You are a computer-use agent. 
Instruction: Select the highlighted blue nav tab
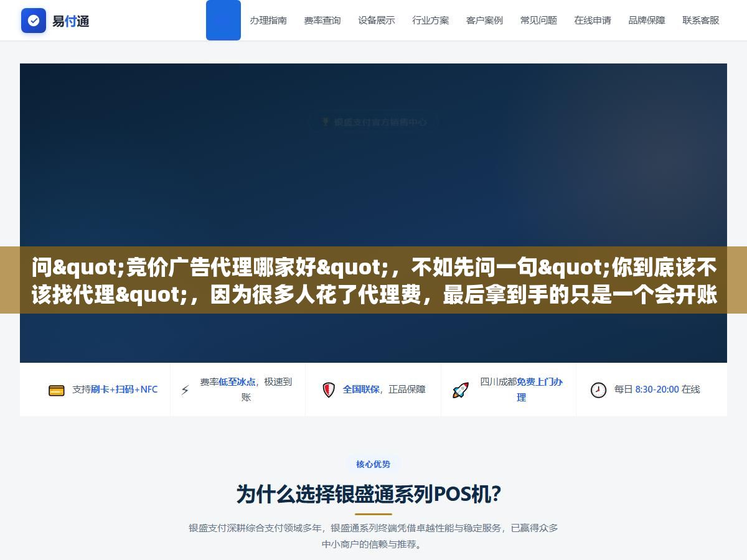pos(223,20)
